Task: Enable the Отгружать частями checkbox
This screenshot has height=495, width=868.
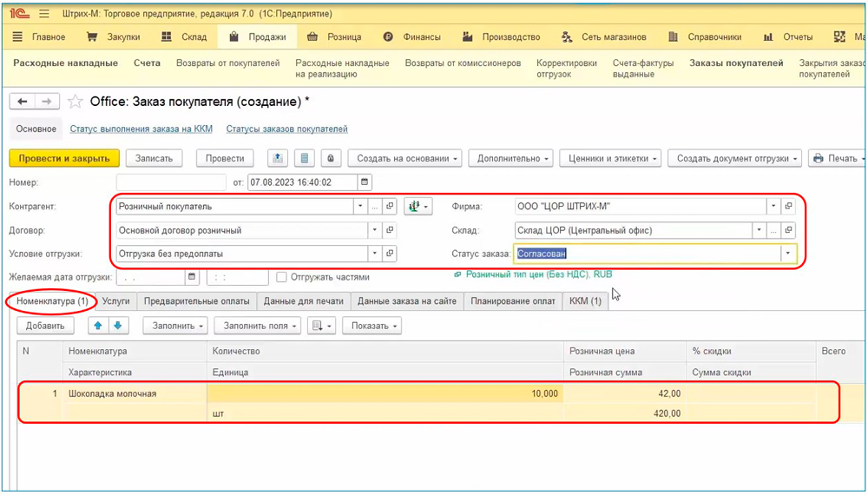Action: point(281,277)
